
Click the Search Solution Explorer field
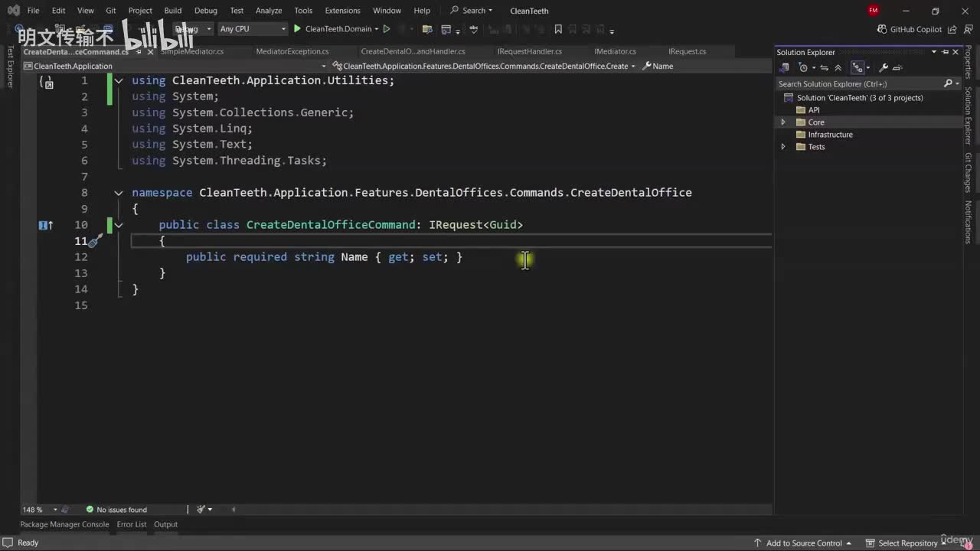[x=859, y=83]
